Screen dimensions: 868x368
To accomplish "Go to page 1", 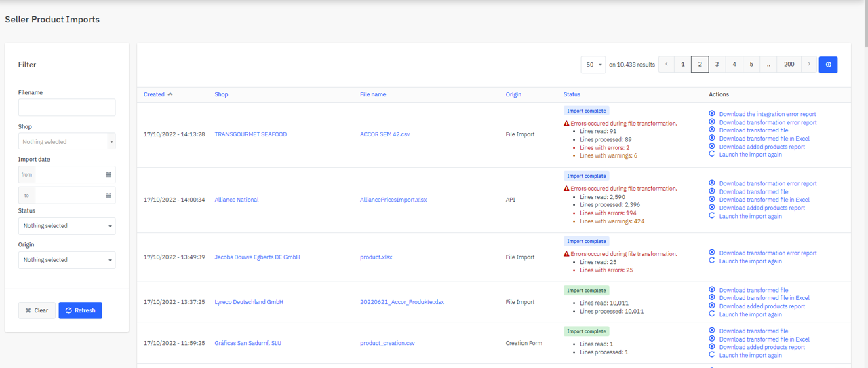I will click(683, 65).
